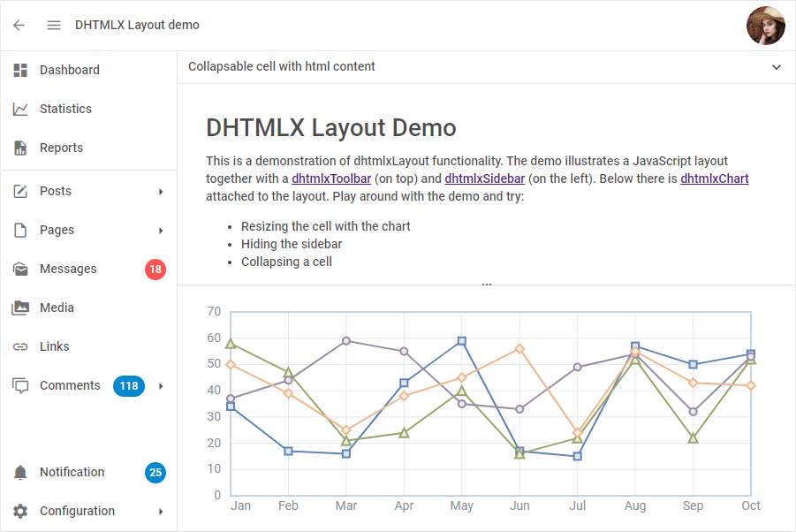This screenshot has height=532, width=796.
Task: Click the Notification bell icon
Action: tap(20, 473)
